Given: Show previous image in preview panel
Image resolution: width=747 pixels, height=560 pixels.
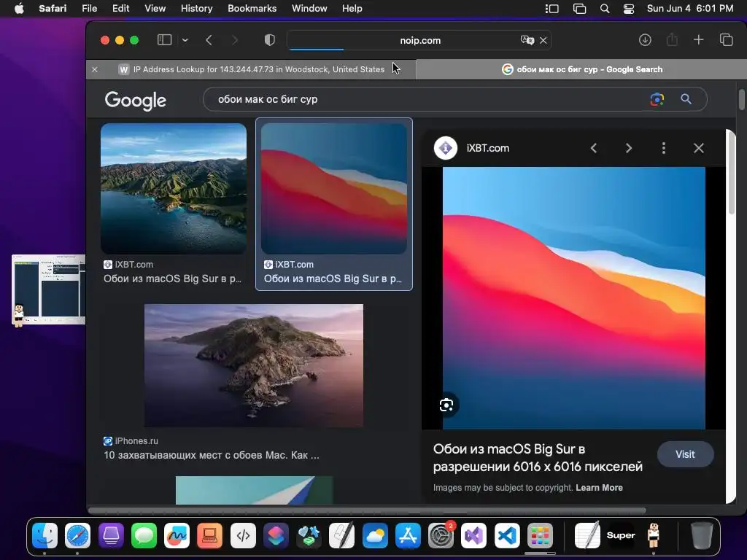Looking at the screenshot, I should [594, 148].
